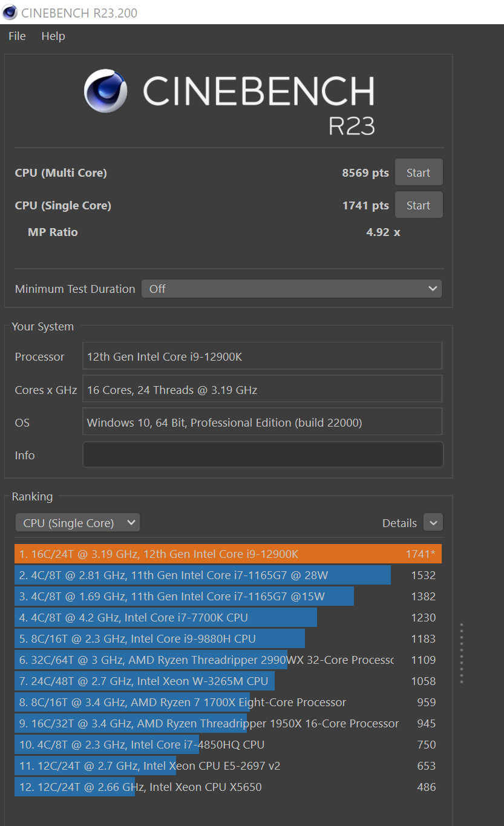Expand the Details dropdown arrow
This screenshot has height=826, width=504.
[433, 523]
